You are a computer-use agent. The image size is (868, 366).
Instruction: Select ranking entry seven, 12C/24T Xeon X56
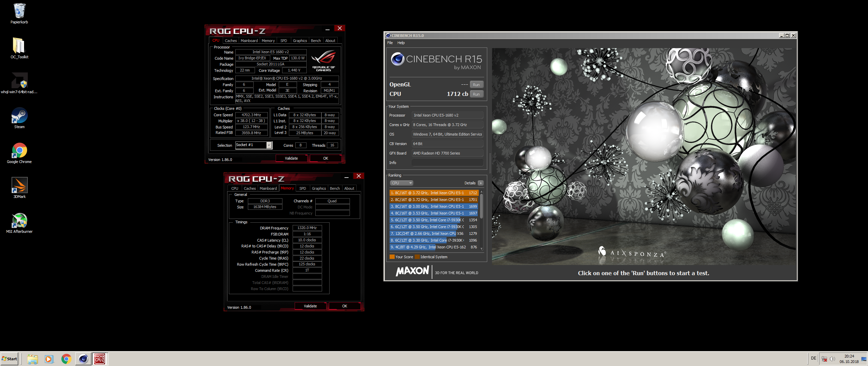pyautogui.click(x=434, y=233)
